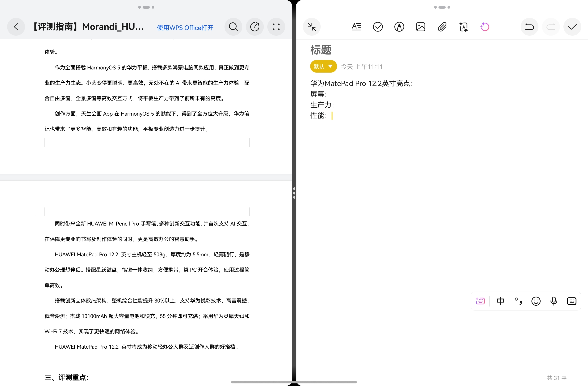The height and width of the screenshot is (386, 588).
Task: Click paragraph starting 同时带来全新 HUAWEI M-Pencil
Action: coord(147,231)
